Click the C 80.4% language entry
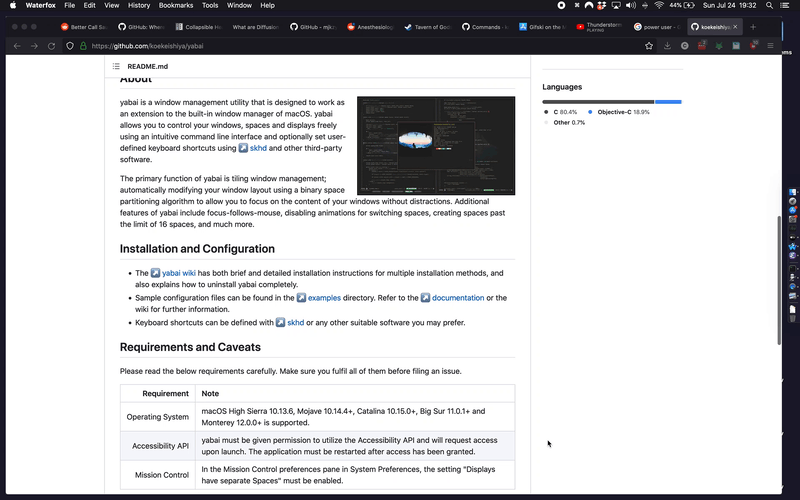 560,112
